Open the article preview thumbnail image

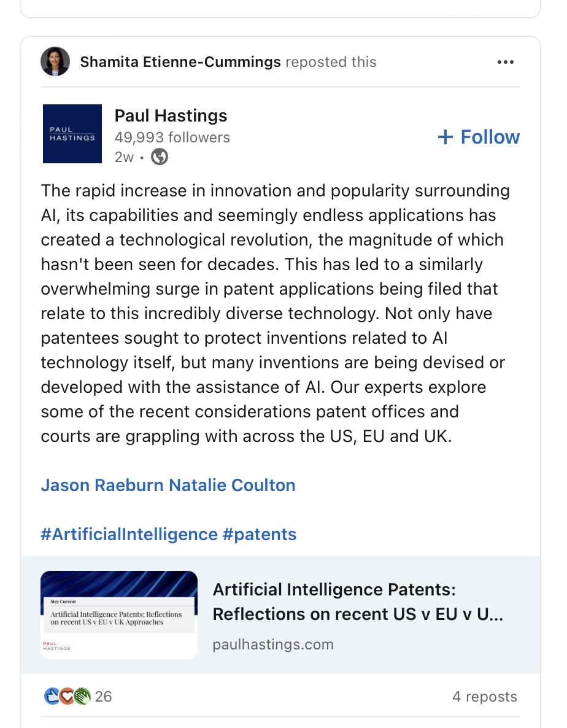click(119, 614)
